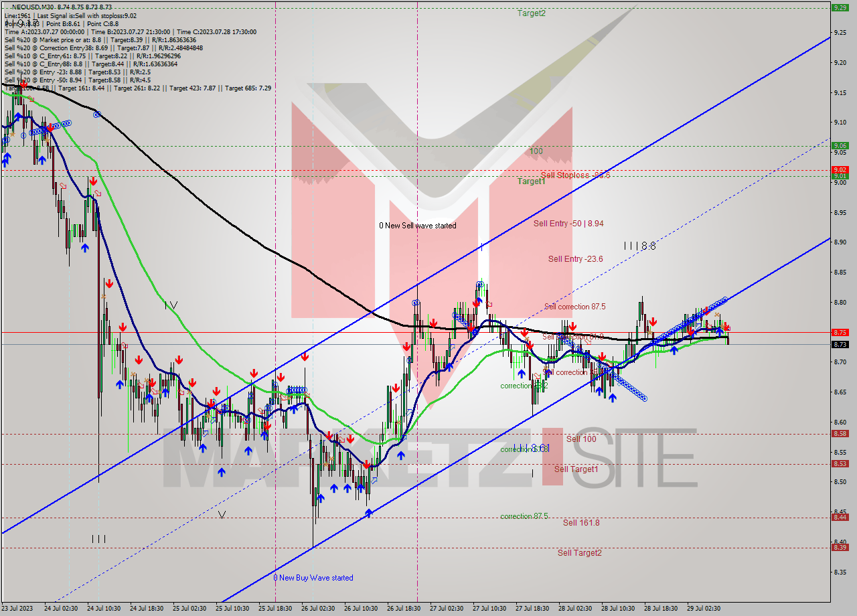Image resolution: width=857 pixels, height=616 pixels.
Task: Click '0 New Buy Wave started' annotation
Action: 313,578
